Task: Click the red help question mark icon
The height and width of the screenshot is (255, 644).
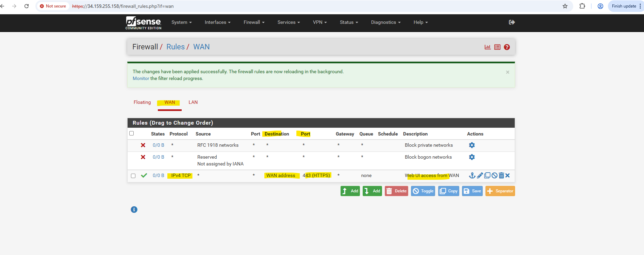Action: coord(507,47)
